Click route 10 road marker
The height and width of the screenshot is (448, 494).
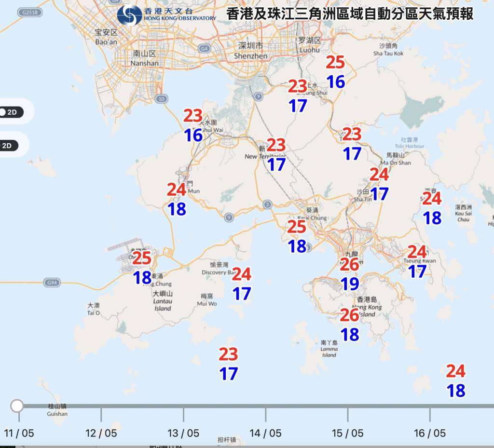(x=162, y=99)
